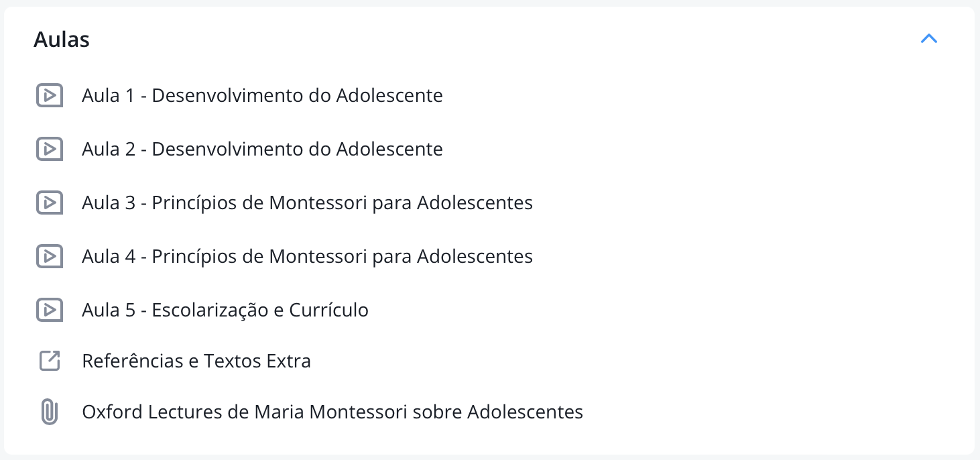980x460 pixels.
Task: Click the Aulas section heading
Action: point(62,40)
